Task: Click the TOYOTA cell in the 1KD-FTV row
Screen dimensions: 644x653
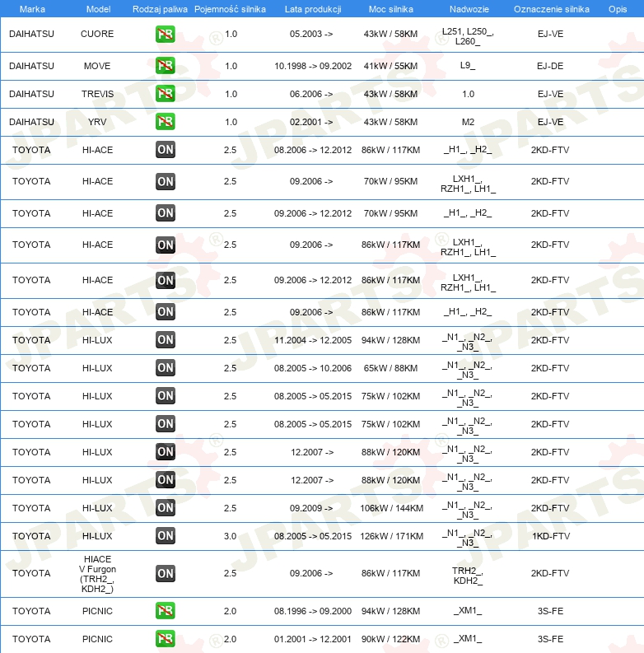Action: 31,535
